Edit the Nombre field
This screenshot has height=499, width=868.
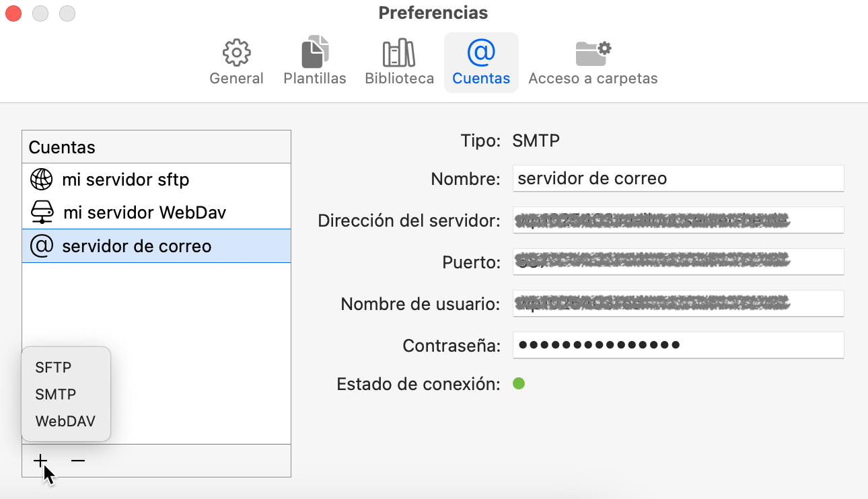[676, 178]
